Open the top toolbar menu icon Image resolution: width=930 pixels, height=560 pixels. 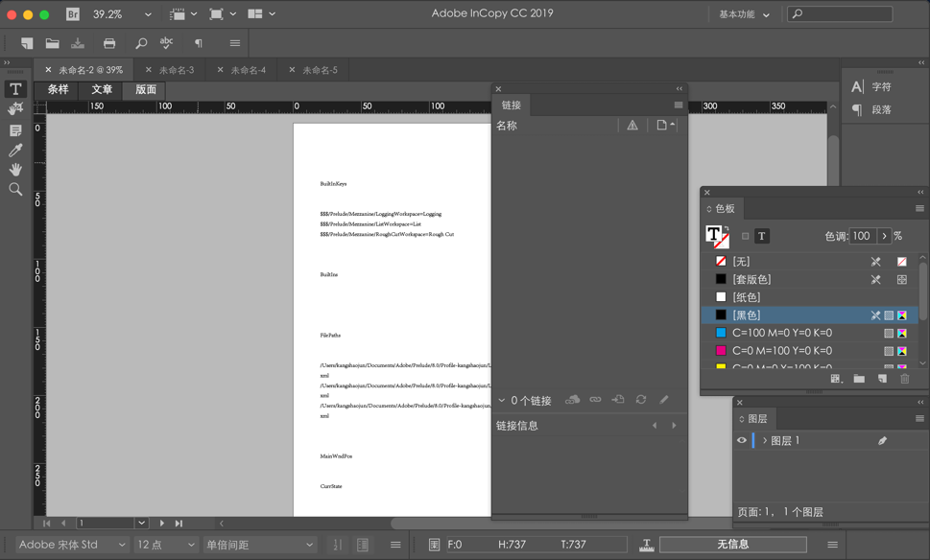point(235,43)
